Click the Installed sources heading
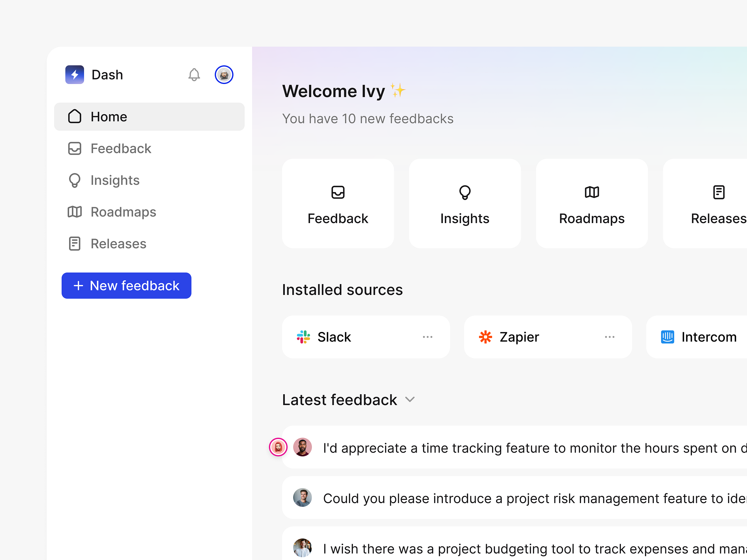The height and width of the screenshot is (560, 747). tap(342, 290)
